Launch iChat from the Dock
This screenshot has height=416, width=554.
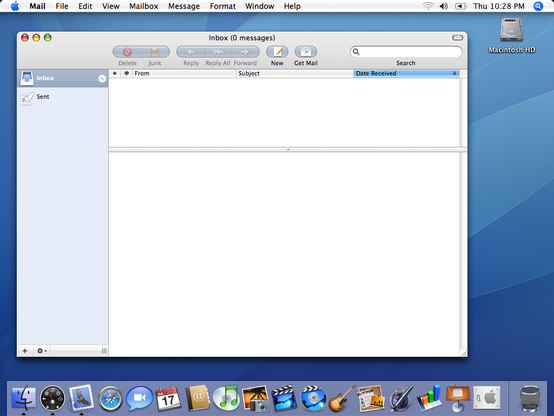coord(140,398)
